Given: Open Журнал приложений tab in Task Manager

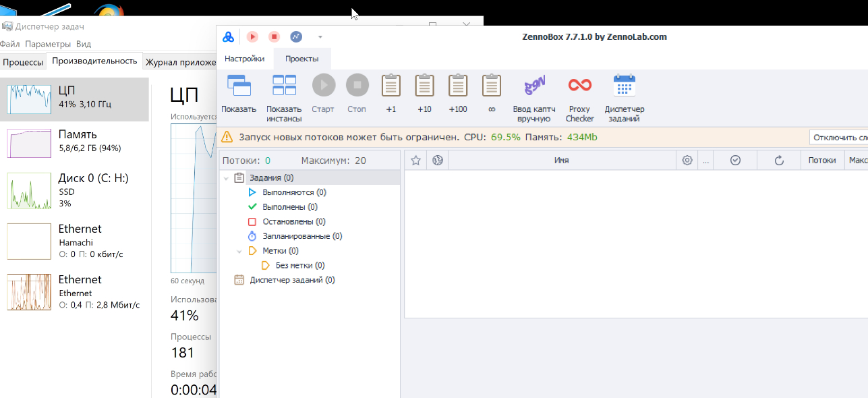Looking at the screenshot, I should coord(179,62).
